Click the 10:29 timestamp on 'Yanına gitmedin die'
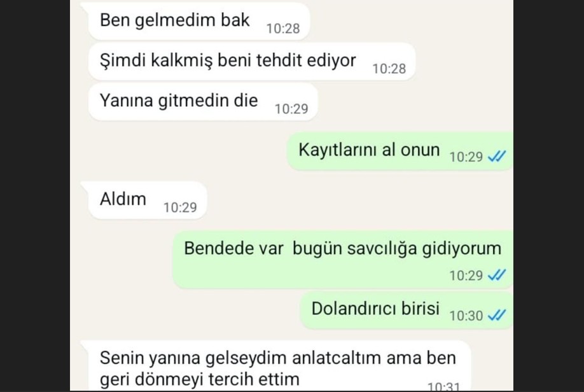 291,109
